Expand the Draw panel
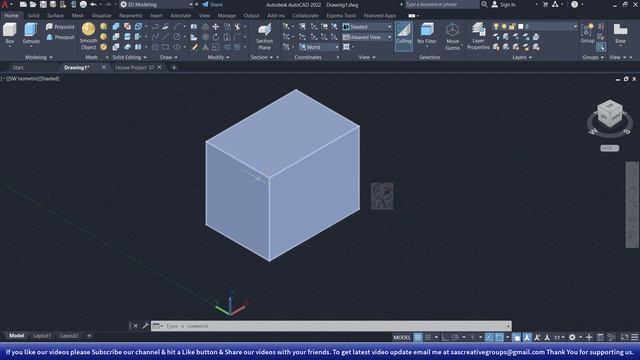 pyautogui.click(x=169, y=58)
